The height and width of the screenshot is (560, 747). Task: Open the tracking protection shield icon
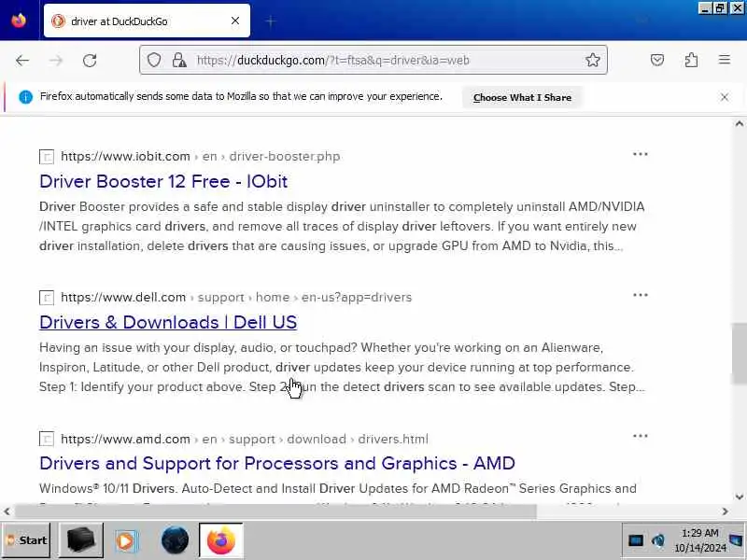[x=154, y=60]
